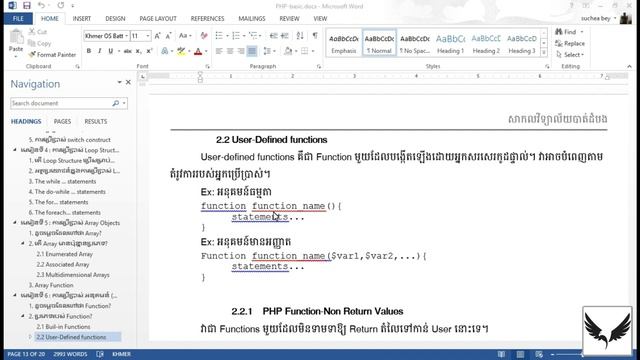Apply the text highlight color
The image size is (640, 360).
click(181, 51)
